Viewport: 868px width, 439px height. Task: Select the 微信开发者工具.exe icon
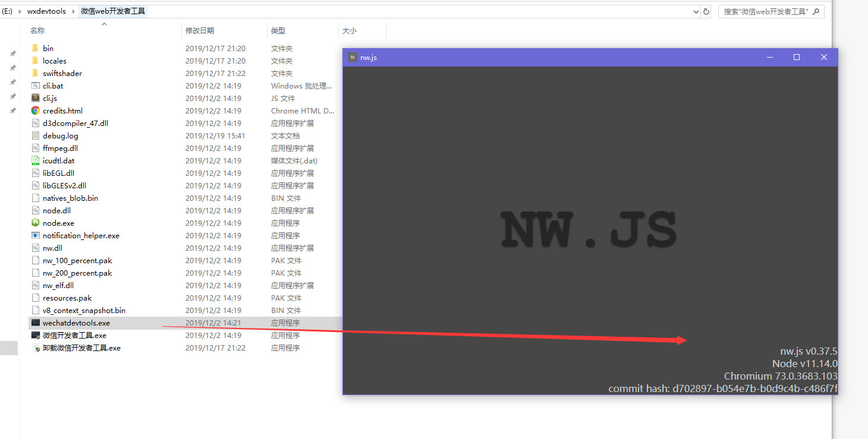pos(35,335)
